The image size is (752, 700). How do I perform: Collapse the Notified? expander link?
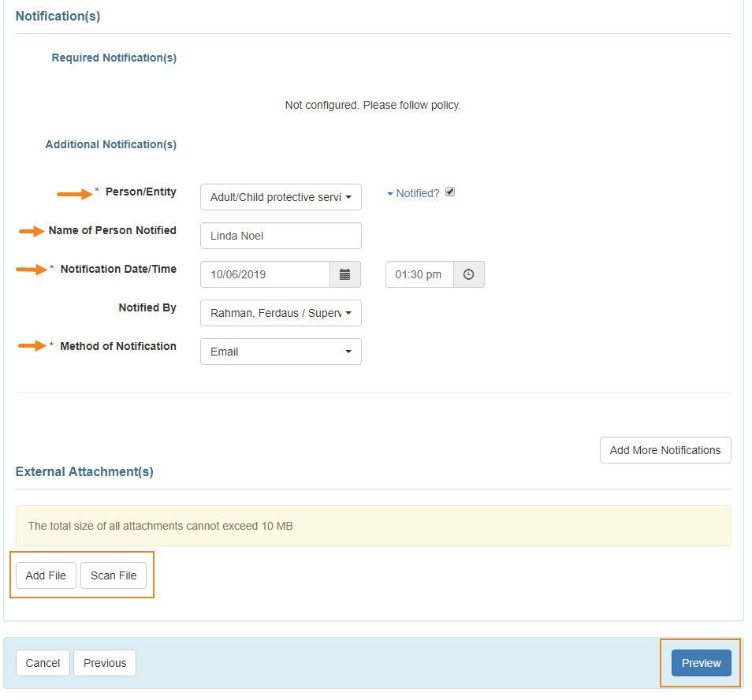413,193
